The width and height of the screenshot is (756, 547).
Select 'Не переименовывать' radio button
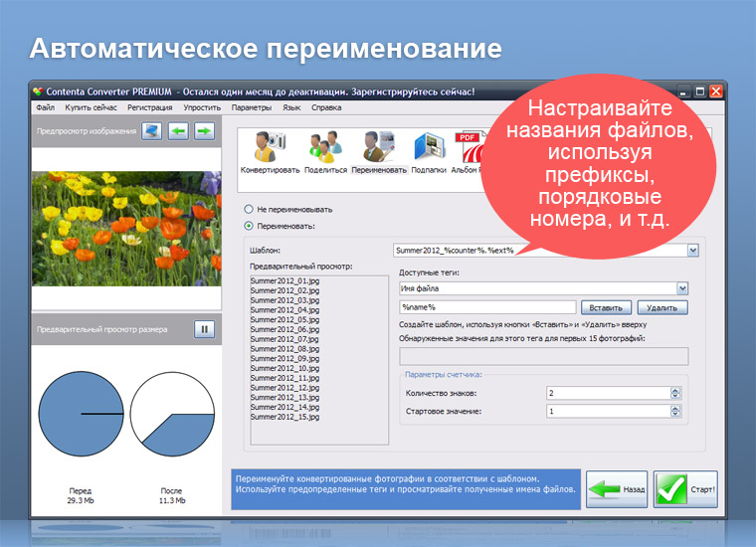pyautogui.click(x=249, y=209)
